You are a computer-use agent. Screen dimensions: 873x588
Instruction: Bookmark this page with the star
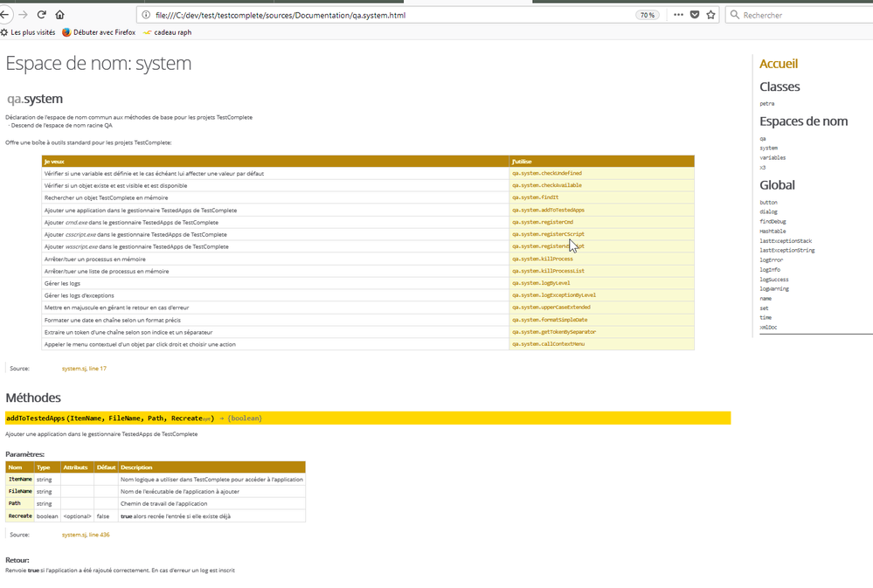coord(711,15)
